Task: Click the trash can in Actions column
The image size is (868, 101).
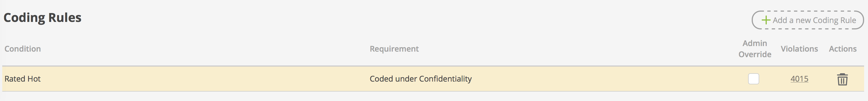Action: (x=842, y=79)
